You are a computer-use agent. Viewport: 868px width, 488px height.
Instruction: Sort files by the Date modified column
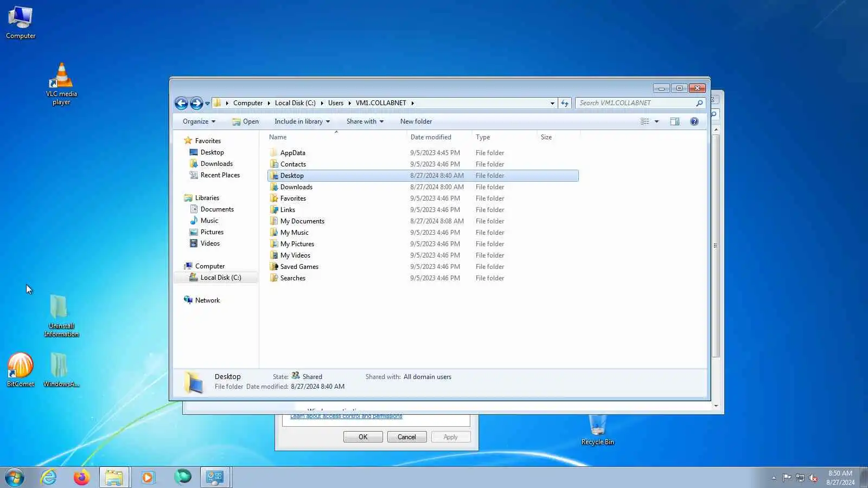[439, 137]
